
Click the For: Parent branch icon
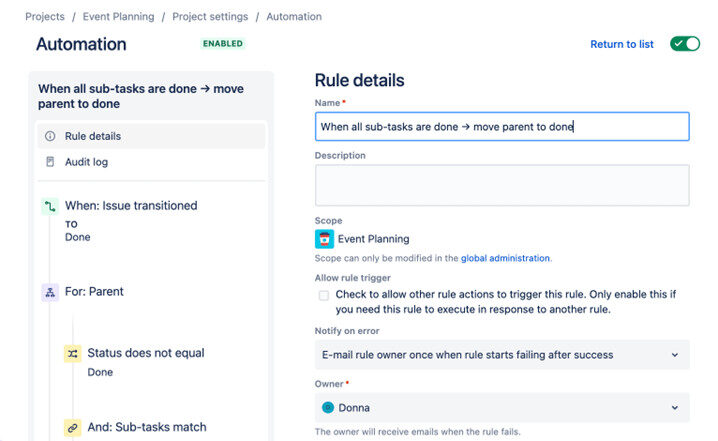50,292
